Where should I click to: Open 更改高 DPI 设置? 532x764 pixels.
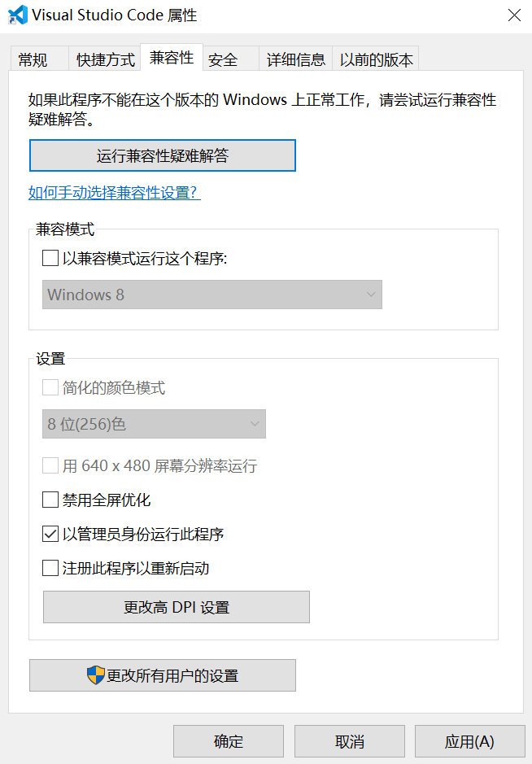click(176, 607)
